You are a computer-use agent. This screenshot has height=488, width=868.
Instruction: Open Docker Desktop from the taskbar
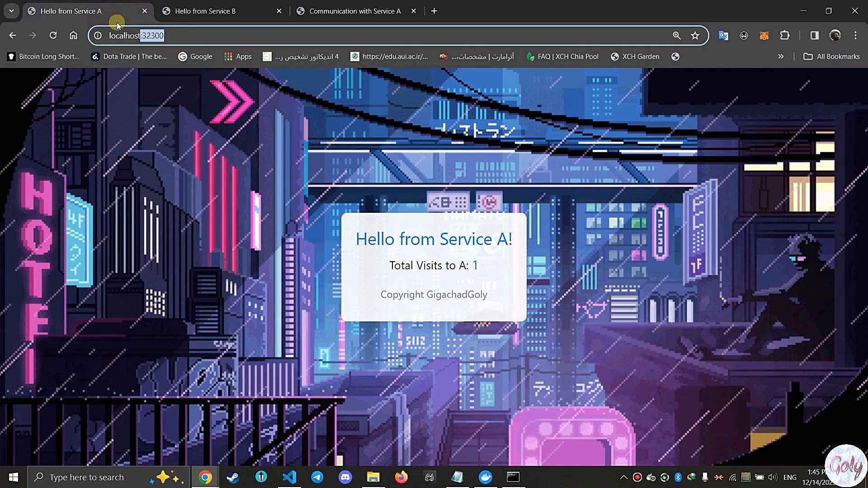tap(486, 477)
